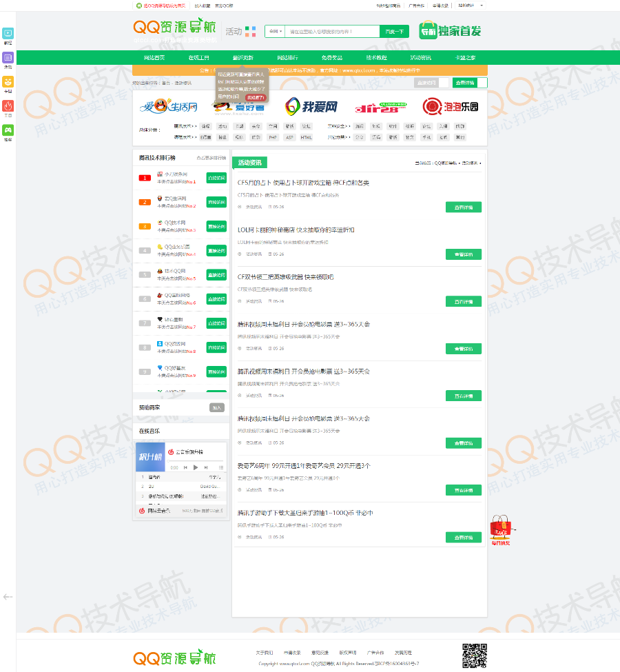Toggle the 直接访问 switch
This screenshot has width=620, height=672.
coord(431,83)
